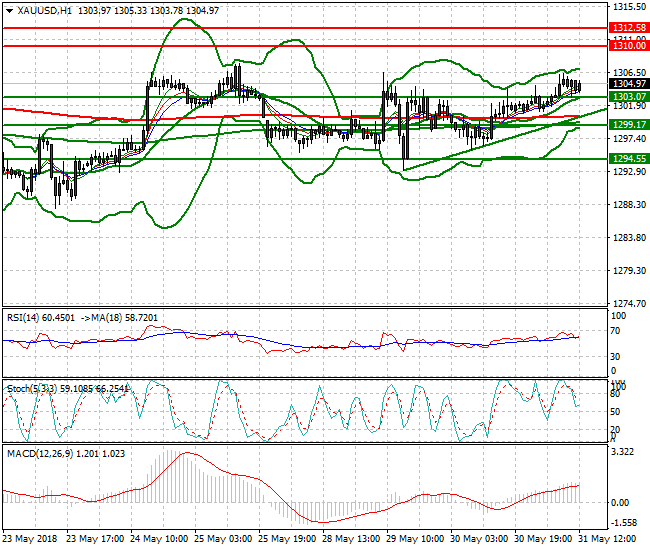The width and height of the screenshot is (650, 550).
Task: Click the 1315.50 label on price scale
Action: point(626,6)
